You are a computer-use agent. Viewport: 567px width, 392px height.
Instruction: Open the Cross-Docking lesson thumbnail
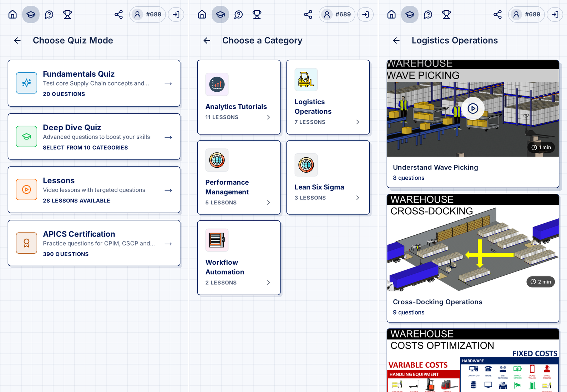click(473, 243)
